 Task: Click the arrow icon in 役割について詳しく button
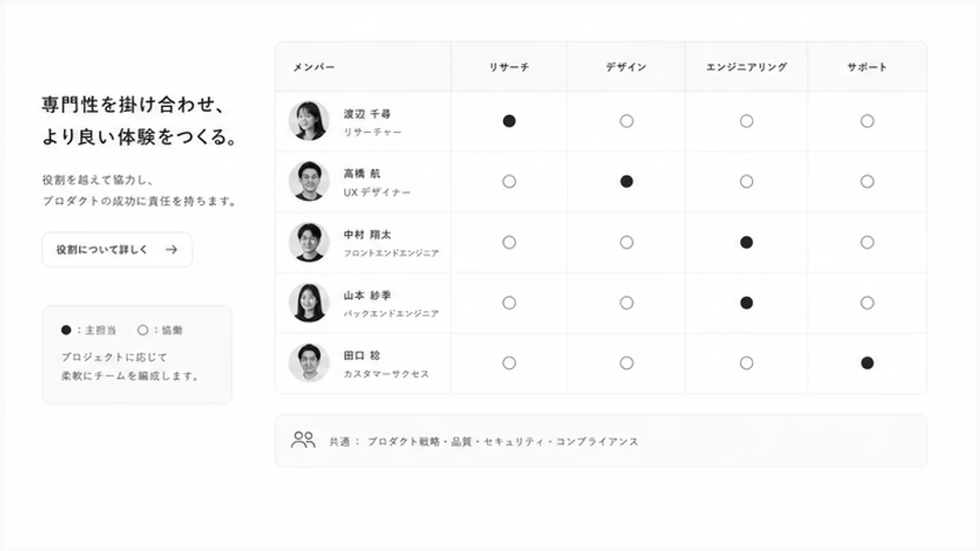pyautogui.click(x=171, y=250)
